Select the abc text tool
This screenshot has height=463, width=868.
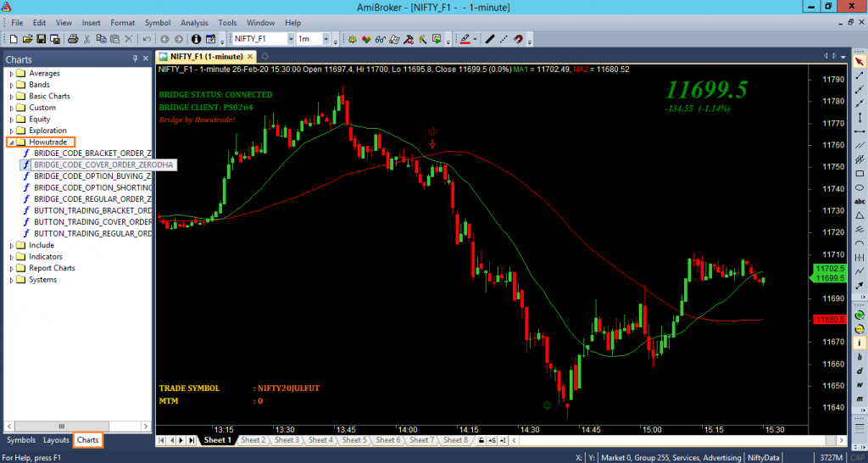860,202
